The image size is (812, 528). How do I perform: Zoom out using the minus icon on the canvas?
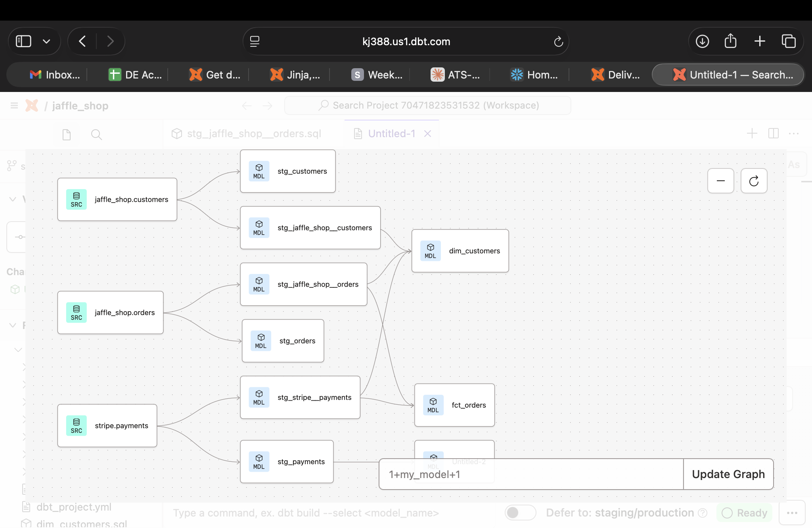[x=720, y=181]
